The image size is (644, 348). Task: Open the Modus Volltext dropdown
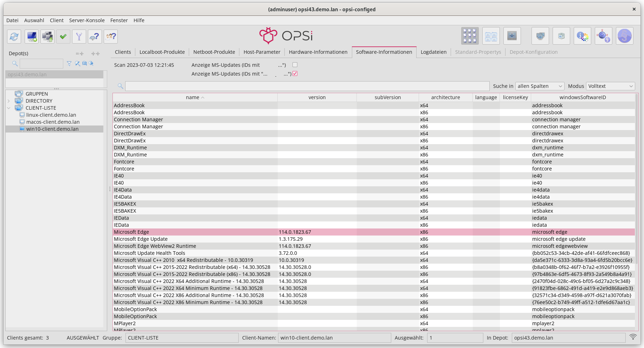coord(611,86)
